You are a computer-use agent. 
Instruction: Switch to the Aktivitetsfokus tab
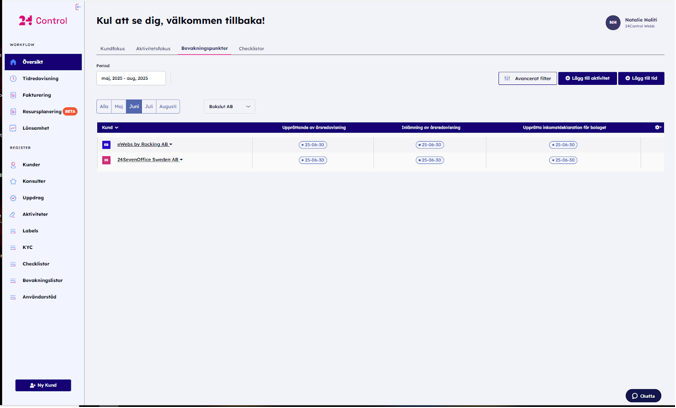point(153,49)
